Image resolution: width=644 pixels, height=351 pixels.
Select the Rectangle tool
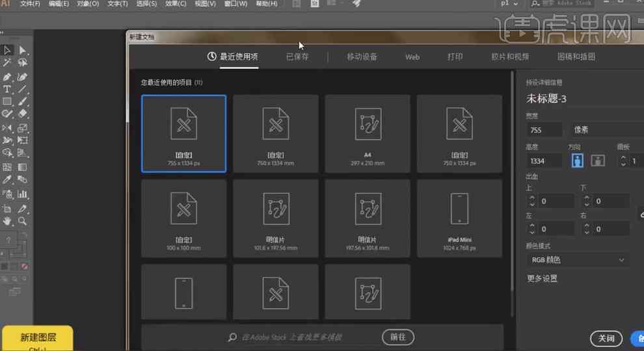click(7, 101)
